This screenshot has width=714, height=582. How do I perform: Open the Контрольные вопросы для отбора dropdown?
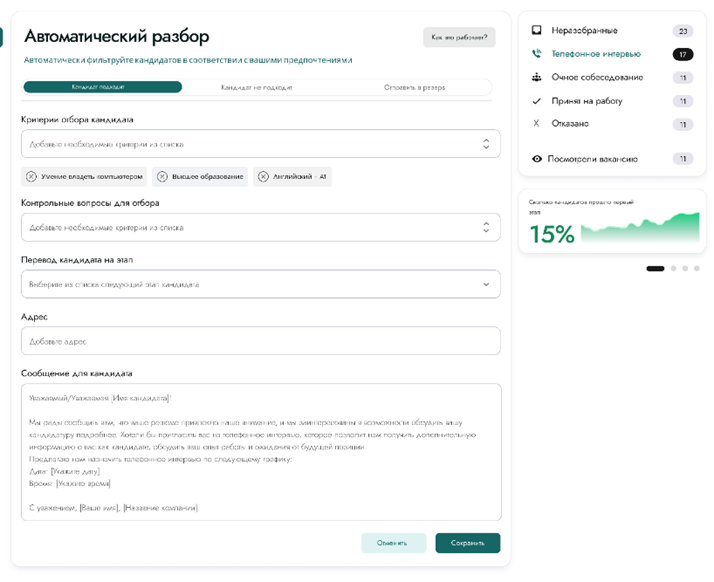click(485, 227)
